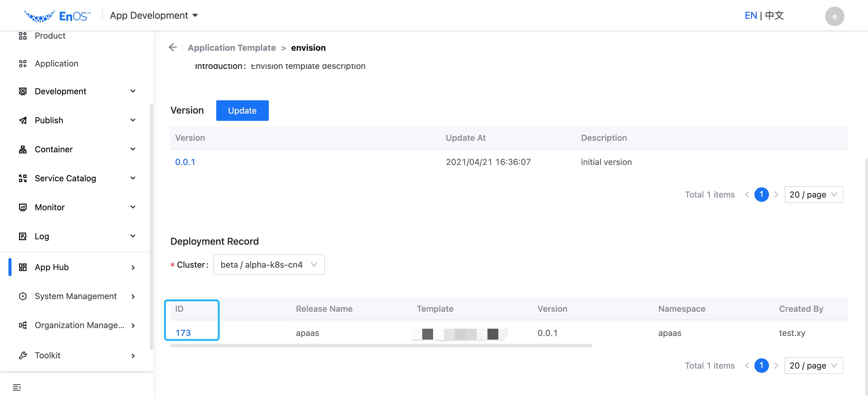
Task: Click the Publish paper-plane icon
Action: 23,120
